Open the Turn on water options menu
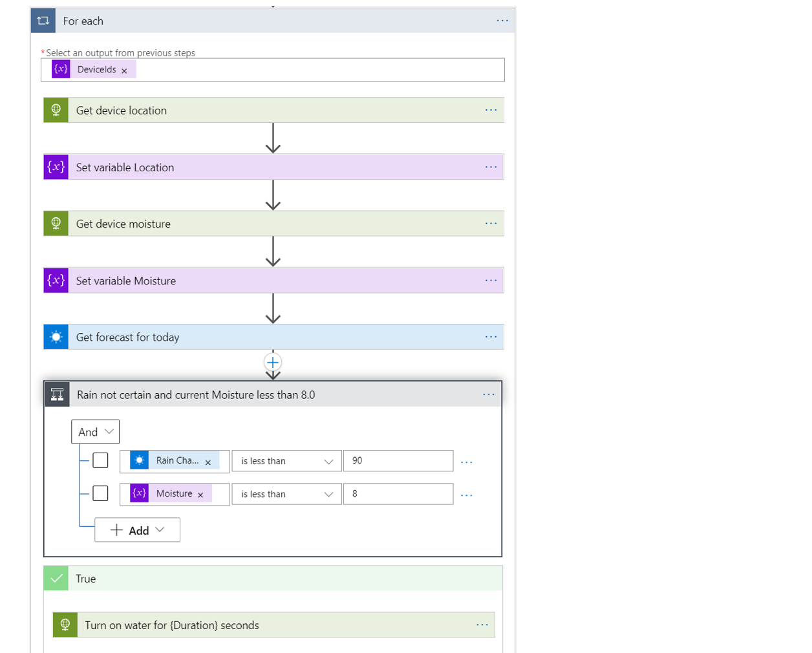The width and height of the screenshot is (812, 653). (x=482, y=625)
